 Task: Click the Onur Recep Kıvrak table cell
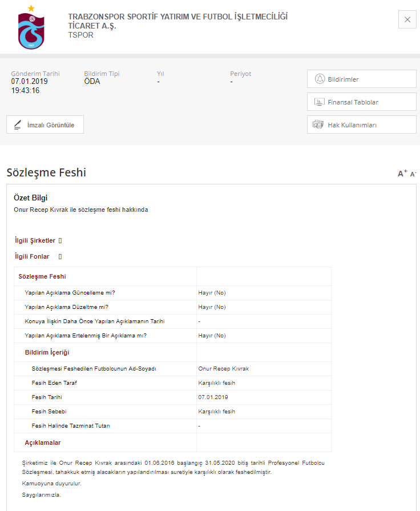(x=223, y=369)
